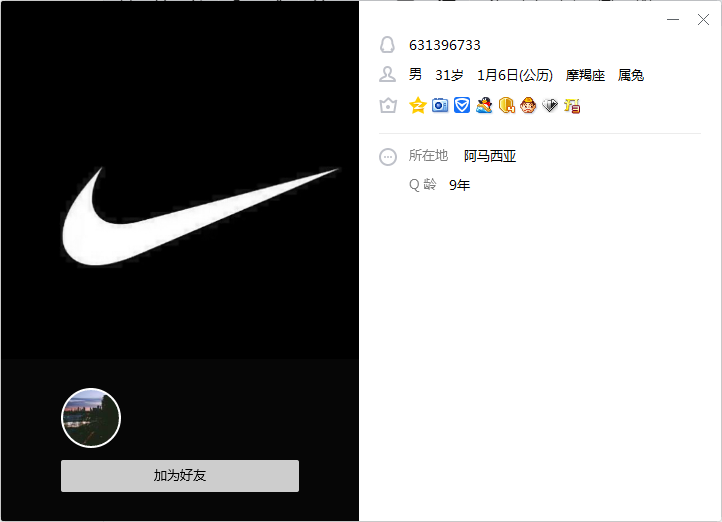
Task: Click the age text 31岁
Action: click(449, 75)
